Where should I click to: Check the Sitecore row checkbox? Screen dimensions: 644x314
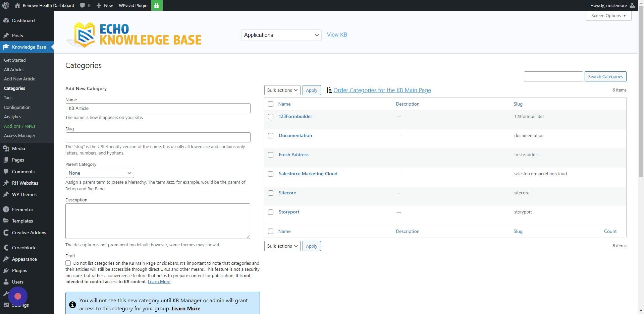[x=271, y=193]
